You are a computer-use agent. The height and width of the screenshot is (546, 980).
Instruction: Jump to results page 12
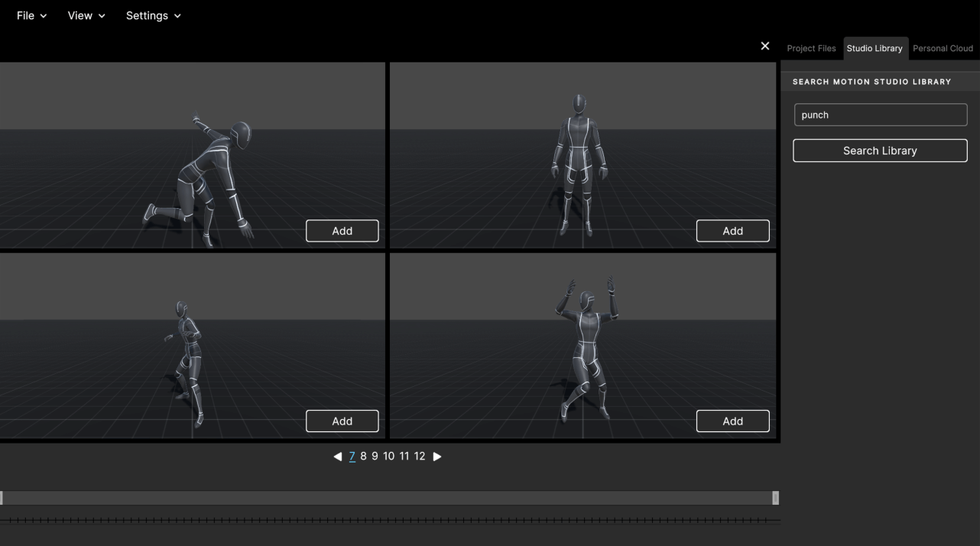point(419,456)
